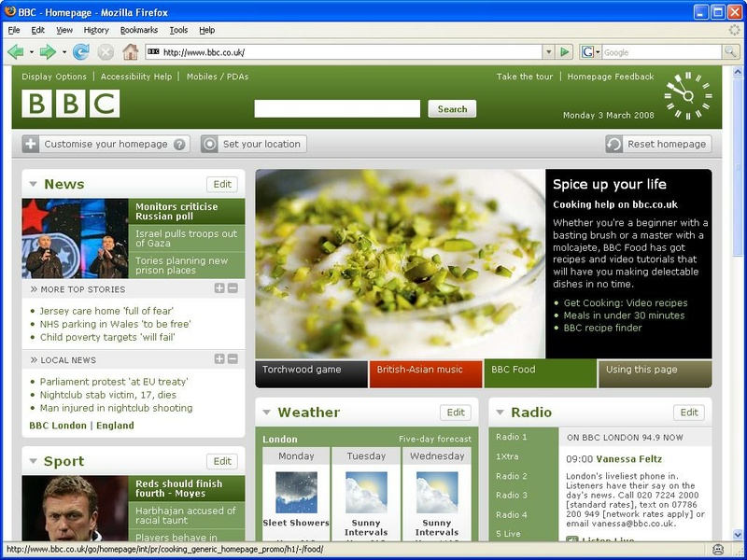Open Take the tour link
This screenshot has width=747, height=560.
[525, 77]
